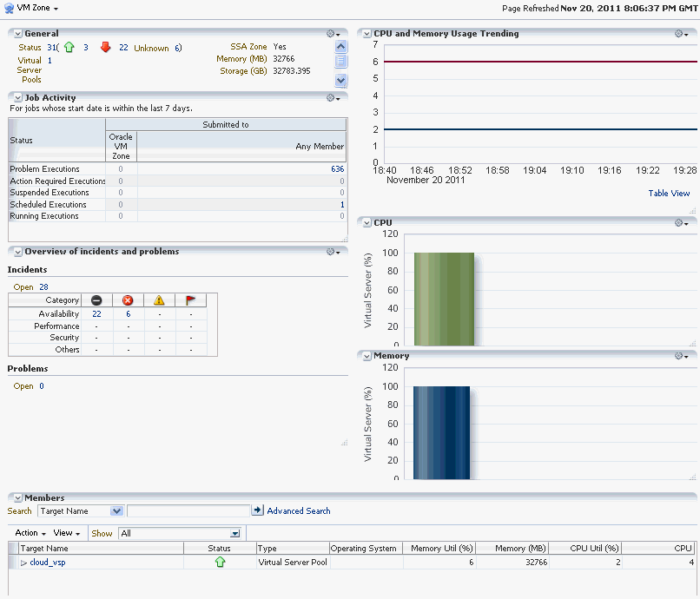Click the VM Zone target icon
The height and width of the screenshot is (599, 700).
coord(9,8)
